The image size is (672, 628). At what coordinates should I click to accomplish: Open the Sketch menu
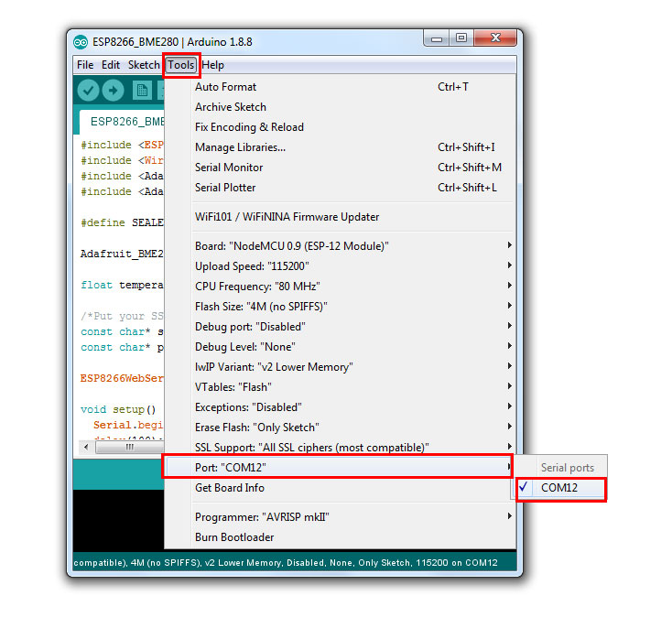point(144,65)
